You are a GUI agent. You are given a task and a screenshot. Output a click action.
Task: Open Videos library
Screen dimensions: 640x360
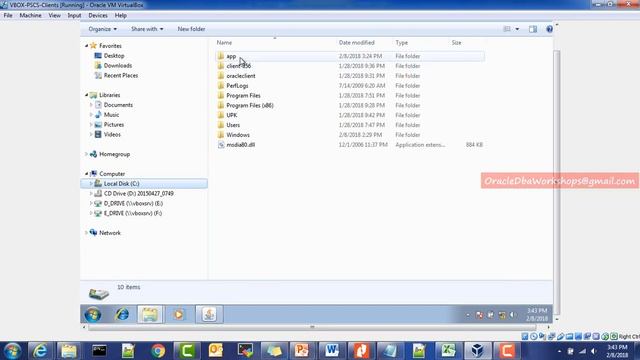click(112, 134)
